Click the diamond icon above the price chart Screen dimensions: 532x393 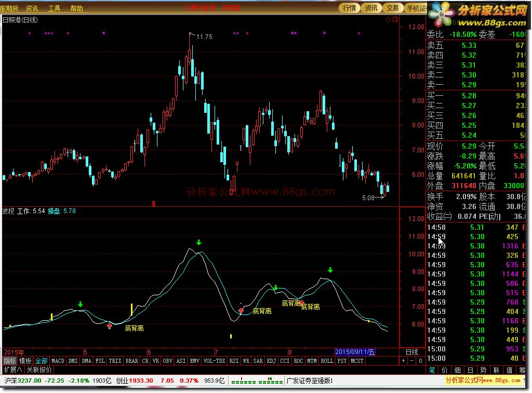pyautogui.click(x=388, y=20)
